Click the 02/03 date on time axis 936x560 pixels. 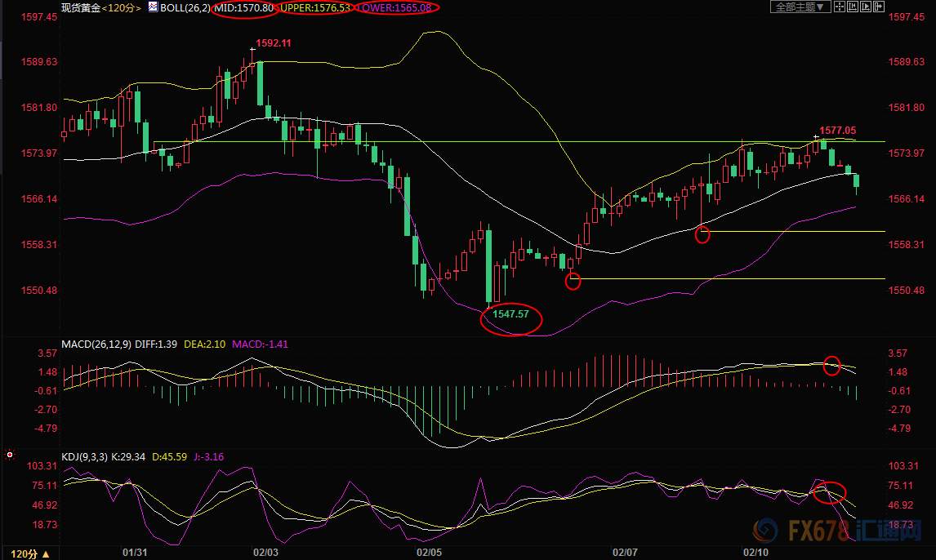265,553
